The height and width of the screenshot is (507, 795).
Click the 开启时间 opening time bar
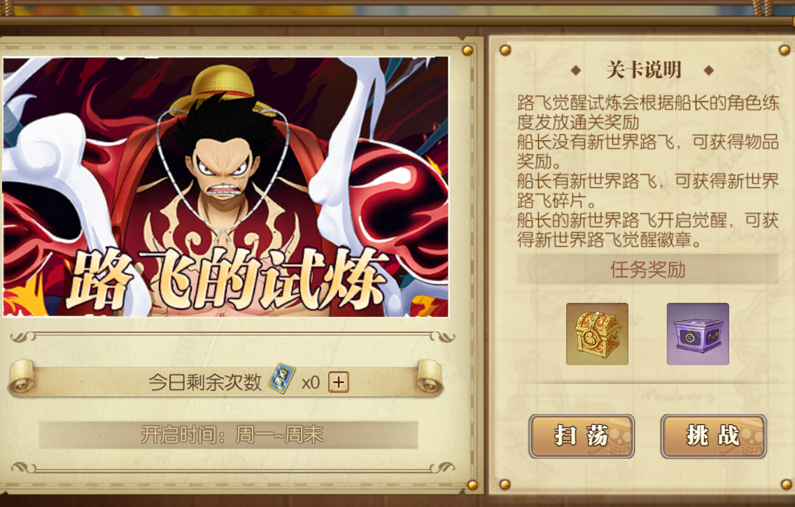click(x=229, y=435)
